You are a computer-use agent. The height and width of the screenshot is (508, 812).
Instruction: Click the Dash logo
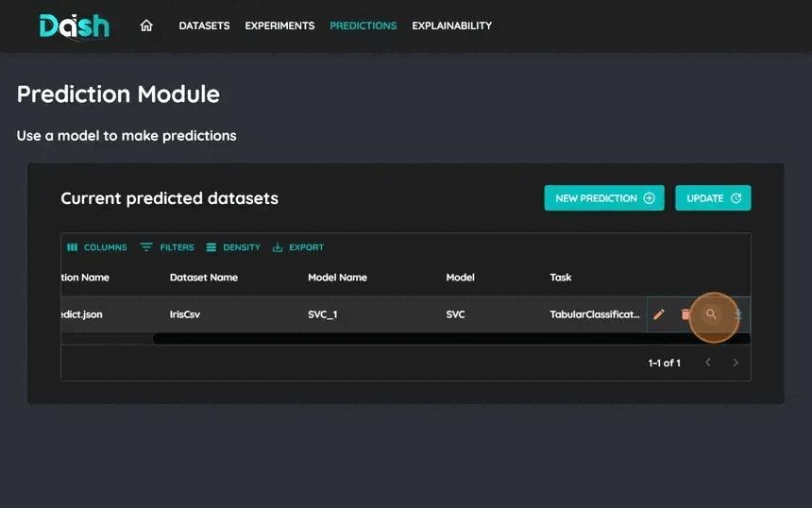[75, 25]
